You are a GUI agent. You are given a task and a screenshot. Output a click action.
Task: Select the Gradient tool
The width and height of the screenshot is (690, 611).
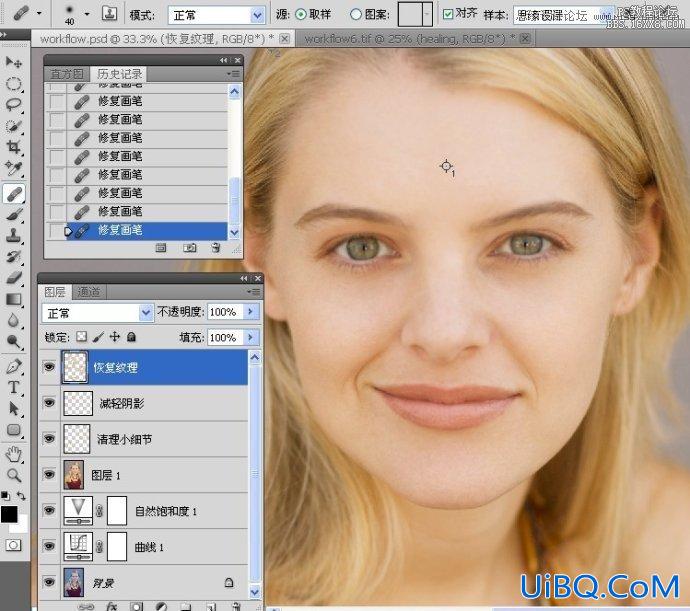(14, 299)
